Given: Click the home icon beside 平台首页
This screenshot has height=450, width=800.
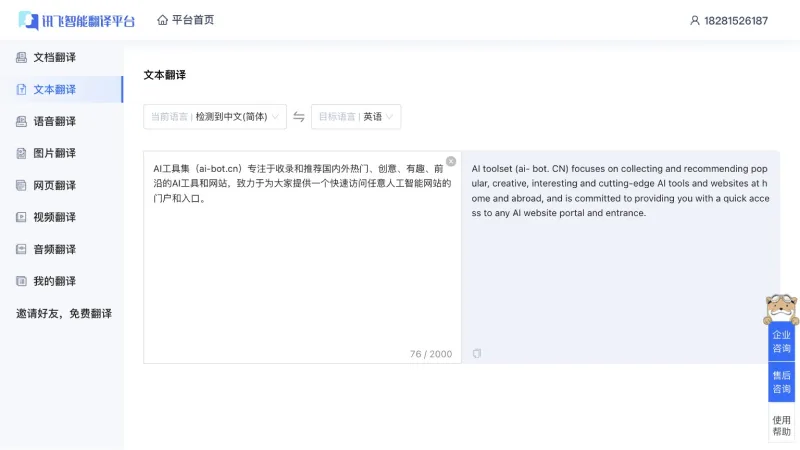Looking at the screenshot, I should point(162,20).
